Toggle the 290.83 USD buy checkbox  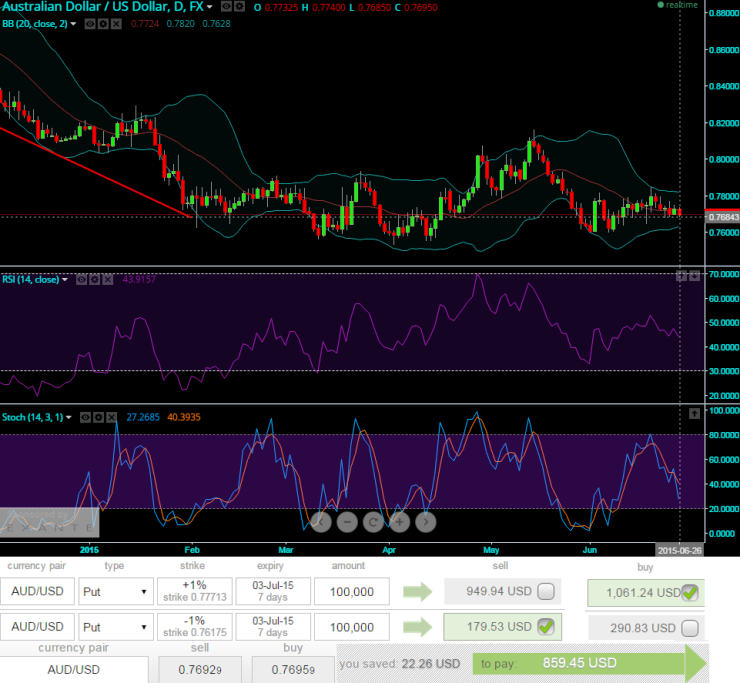click(x=690, y=627)
